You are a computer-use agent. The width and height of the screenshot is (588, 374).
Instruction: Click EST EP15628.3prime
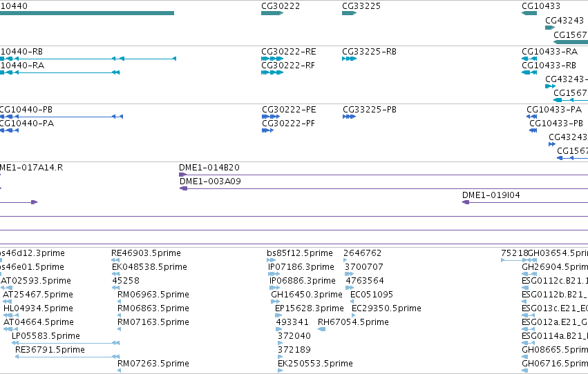310,309
